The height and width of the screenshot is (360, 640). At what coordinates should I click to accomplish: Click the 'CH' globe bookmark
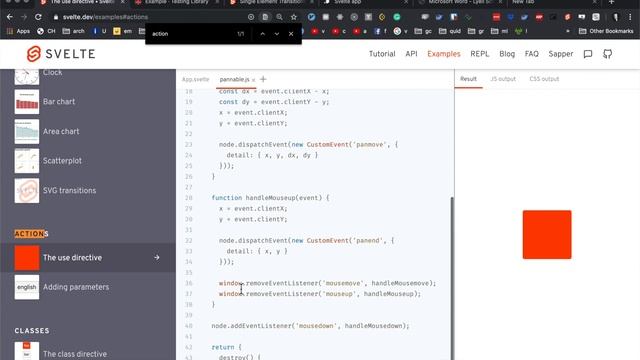tap(46, 31)
